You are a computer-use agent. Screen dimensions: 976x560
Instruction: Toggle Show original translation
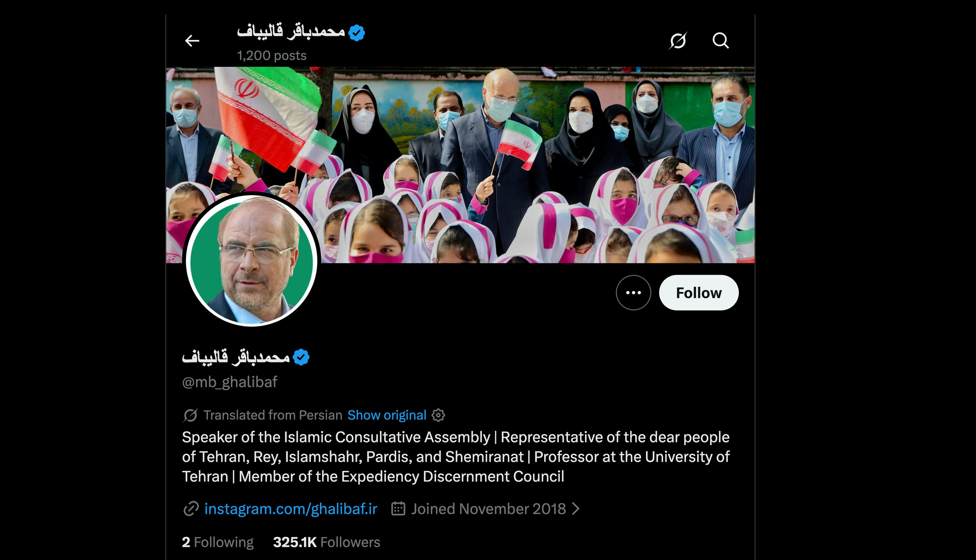(x=387, y=415)
